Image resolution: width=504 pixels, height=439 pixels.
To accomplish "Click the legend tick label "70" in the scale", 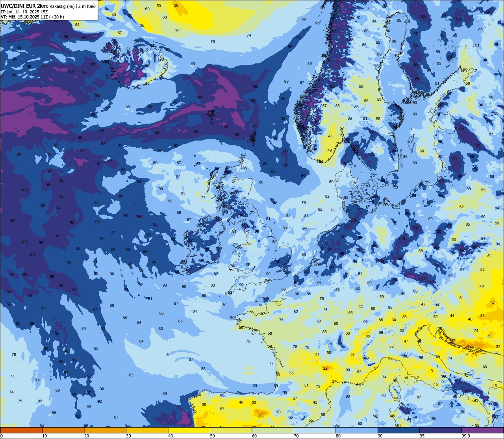I will [x=296, y=436].
